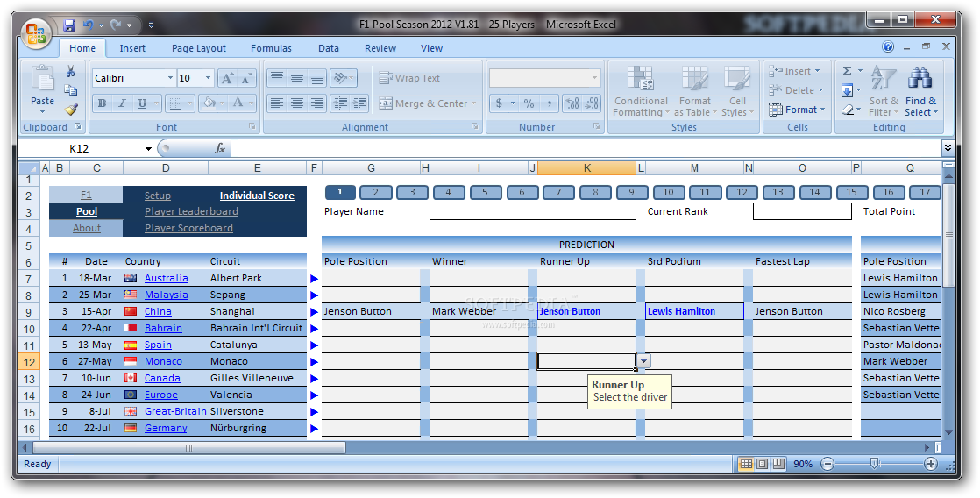This screenshot has width=980, height=498.
Task: Apply Percent Style
Action: tap(529, 103)
